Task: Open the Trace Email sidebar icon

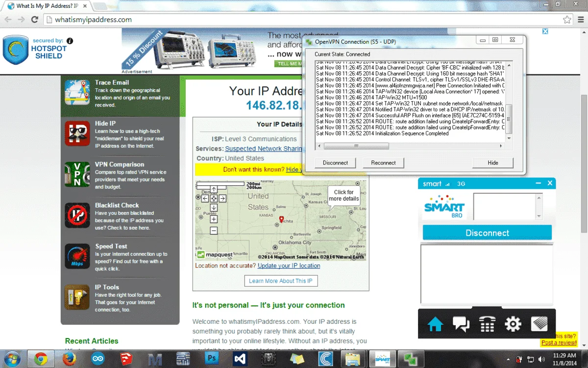Action: pyautogui.click(x=77, y=93)
